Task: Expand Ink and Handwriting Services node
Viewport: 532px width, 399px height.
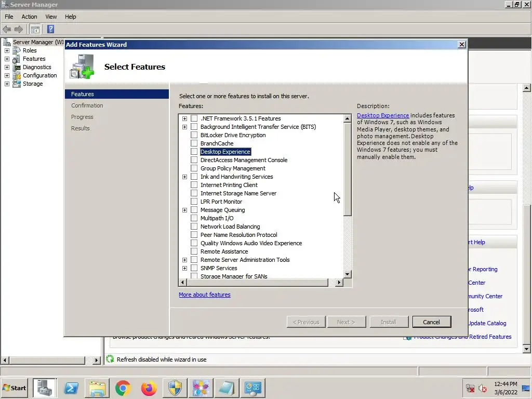Action: pos(184,177)
